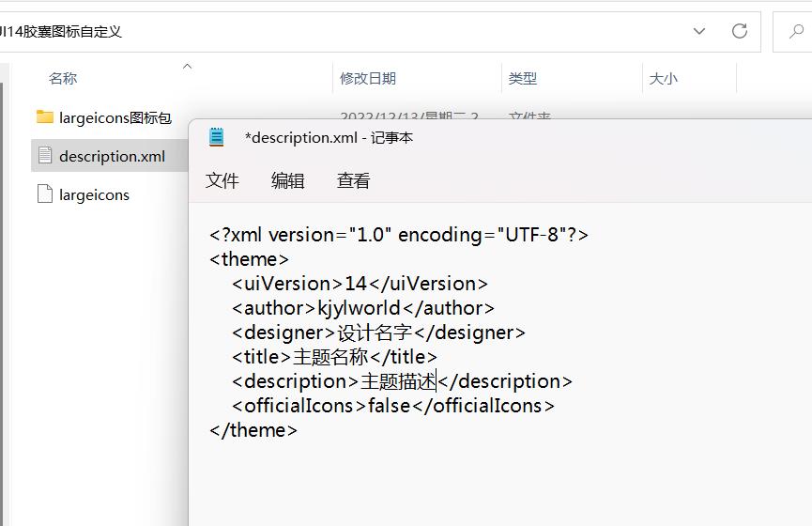Screen dimensions: 812x526
Task: Click the closing </theme> tag line
Action: tap(253, 430)
